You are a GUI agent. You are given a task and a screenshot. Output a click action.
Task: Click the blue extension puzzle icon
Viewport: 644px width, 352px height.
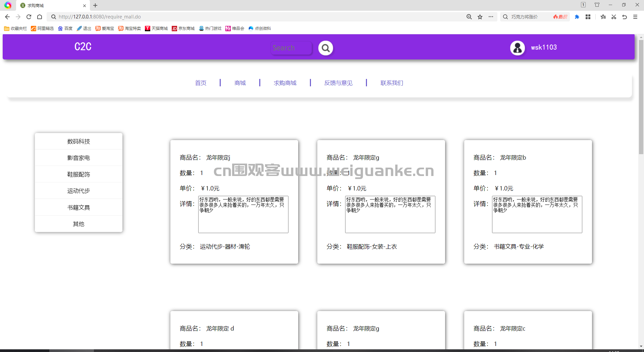577,17
